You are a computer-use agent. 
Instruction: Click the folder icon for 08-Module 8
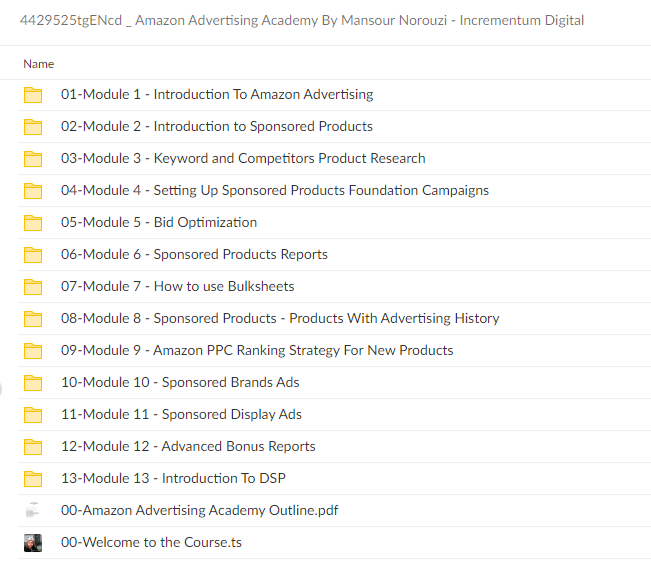click(x=33, y=319)
